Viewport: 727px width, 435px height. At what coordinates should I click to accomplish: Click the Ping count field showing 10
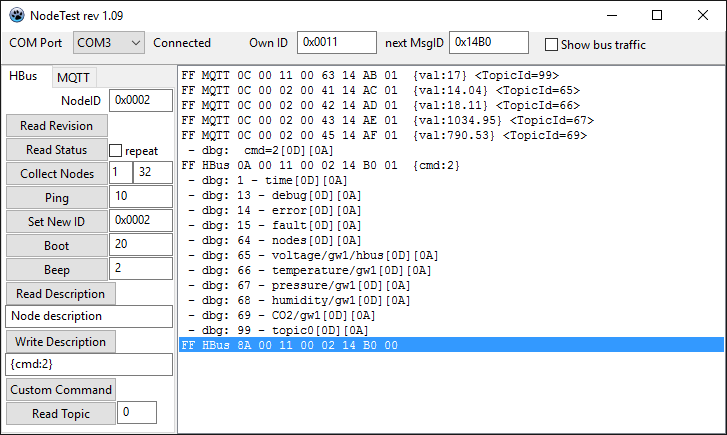[141, 197]
